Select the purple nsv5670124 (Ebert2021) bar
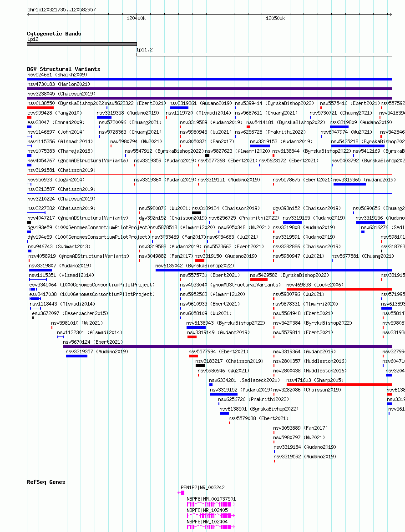This screenshot has height=532, width=405. tap(228, 346)
